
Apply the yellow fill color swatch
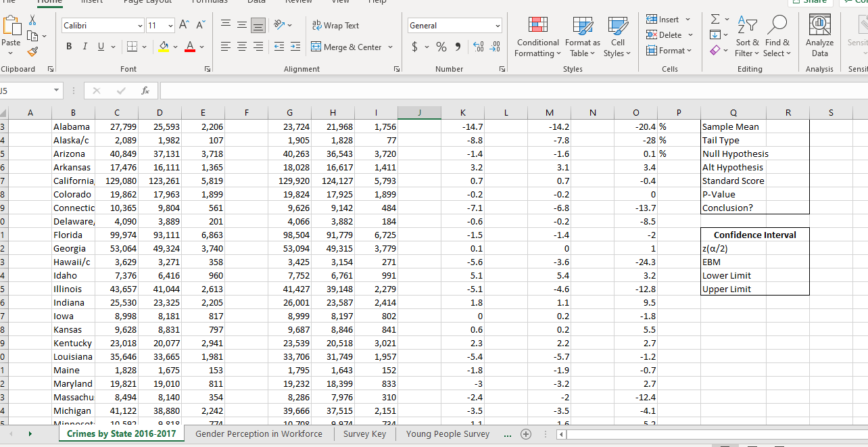pos(164,47)
